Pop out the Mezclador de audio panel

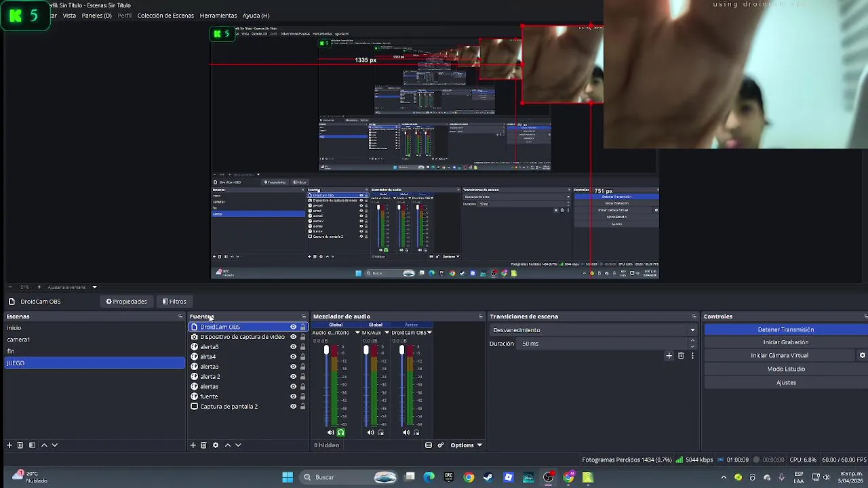coord(481,317)
